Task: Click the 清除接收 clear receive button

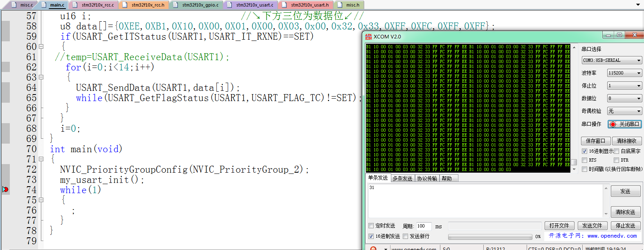Action: pyautogui.click(x=627, y=141)
